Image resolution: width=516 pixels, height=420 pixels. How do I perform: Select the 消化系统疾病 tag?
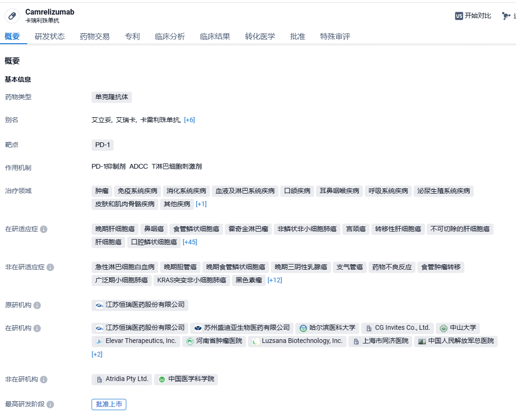pos(186,191)
